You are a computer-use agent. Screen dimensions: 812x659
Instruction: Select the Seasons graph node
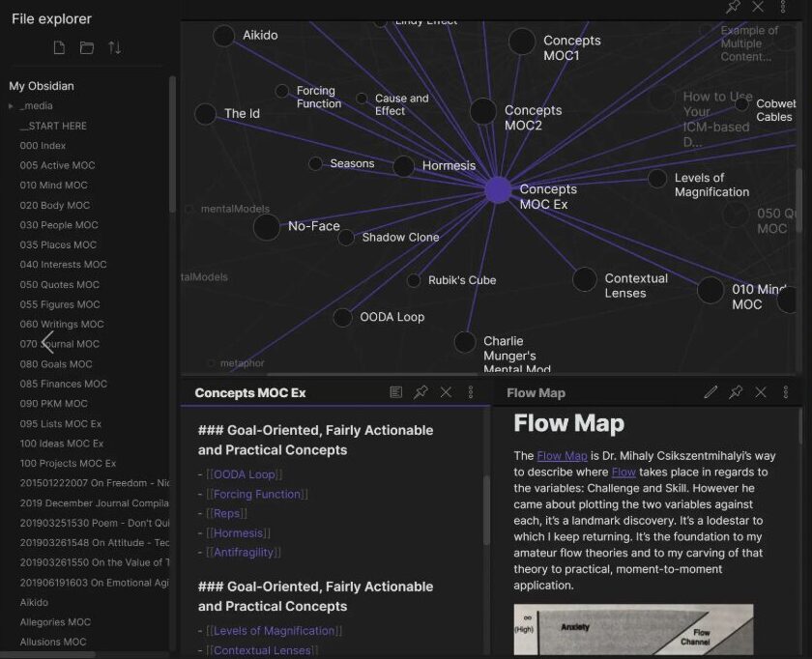coord(315,163)
